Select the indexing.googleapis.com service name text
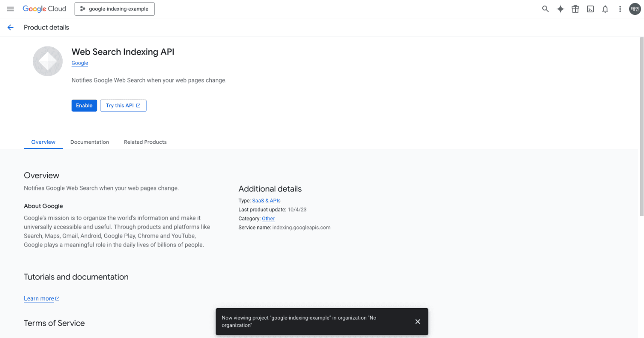644x338 pixels. tap(301, 228)
